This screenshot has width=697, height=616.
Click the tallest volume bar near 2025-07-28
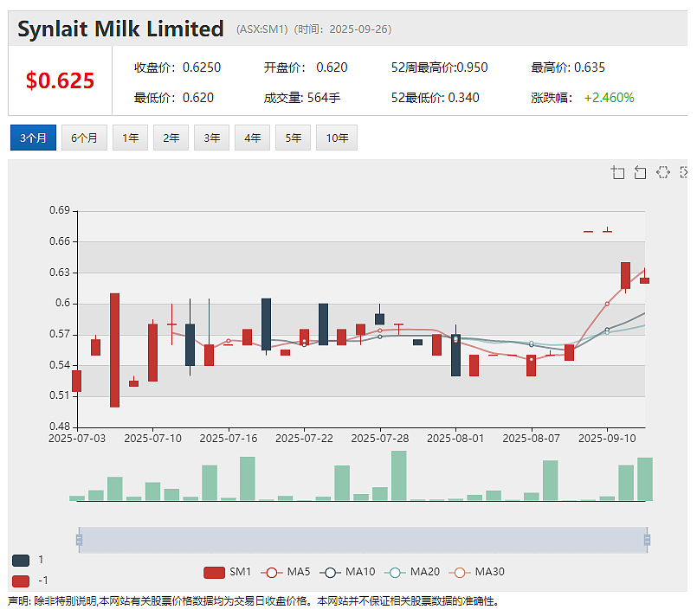[x=399, y=476]
